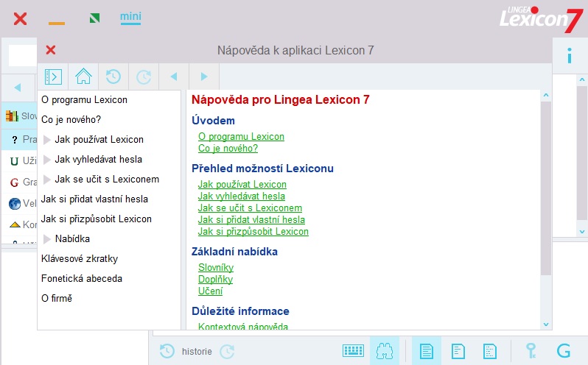Toggle the help contents sidebar panel icon
The image size is (588, 365).
53,77
